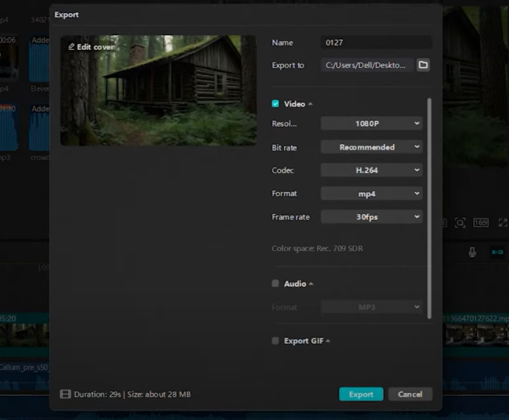
Task: Enable the Audio export checkbox
Action: (x=276, y=284)
